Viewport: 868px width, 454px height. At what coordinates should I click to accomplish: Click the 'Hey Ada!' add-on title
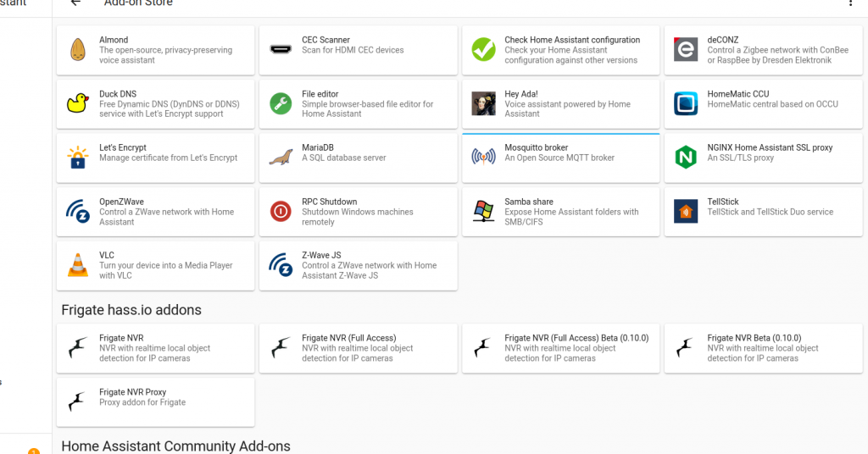point(521,94)
